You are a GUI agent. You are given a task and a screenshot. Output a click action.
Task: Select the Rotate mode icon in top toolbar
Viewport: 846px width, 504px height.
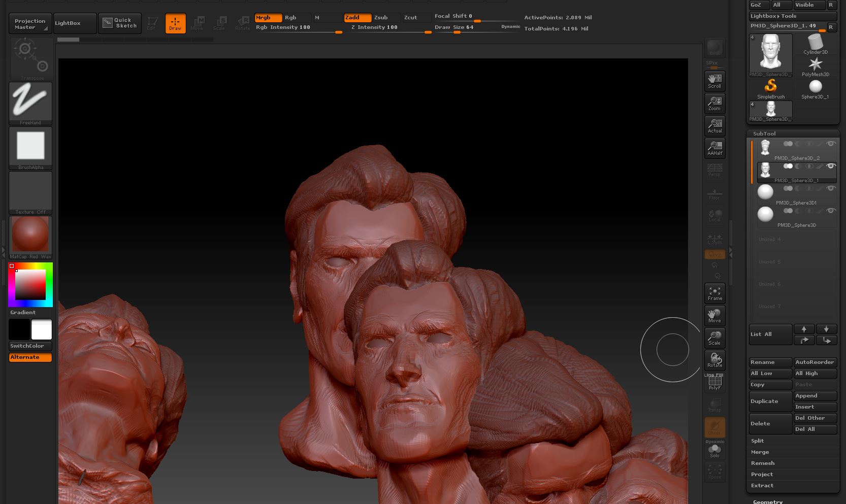click(x=242, y=23)
